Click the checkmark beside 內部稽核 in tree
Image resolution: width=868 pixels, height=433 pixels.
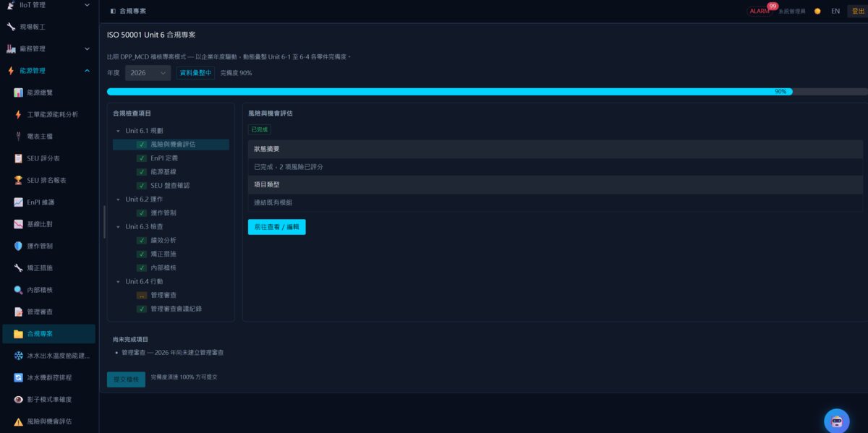[142, 268]
